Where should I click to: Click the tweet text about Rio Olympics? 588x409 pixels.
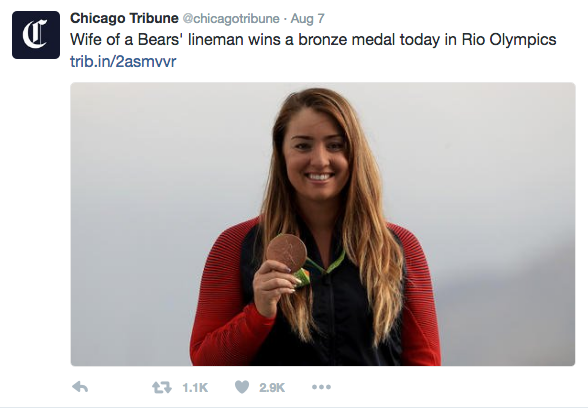pos(313,40)
